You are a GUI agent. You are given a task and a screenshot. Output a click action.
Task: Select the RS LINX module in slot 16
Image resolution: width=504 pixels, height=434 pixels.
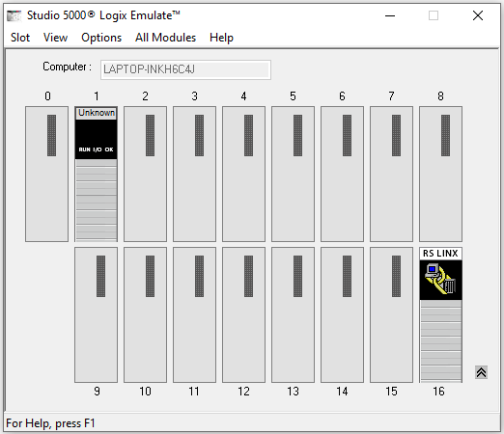point(440,314)
